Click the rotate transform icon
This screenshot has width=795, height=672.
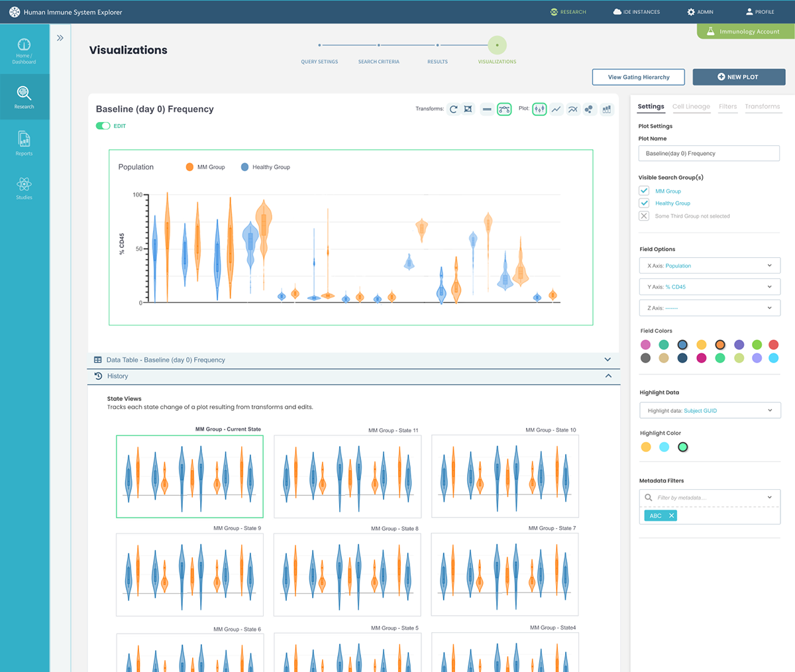coord(453,109)
